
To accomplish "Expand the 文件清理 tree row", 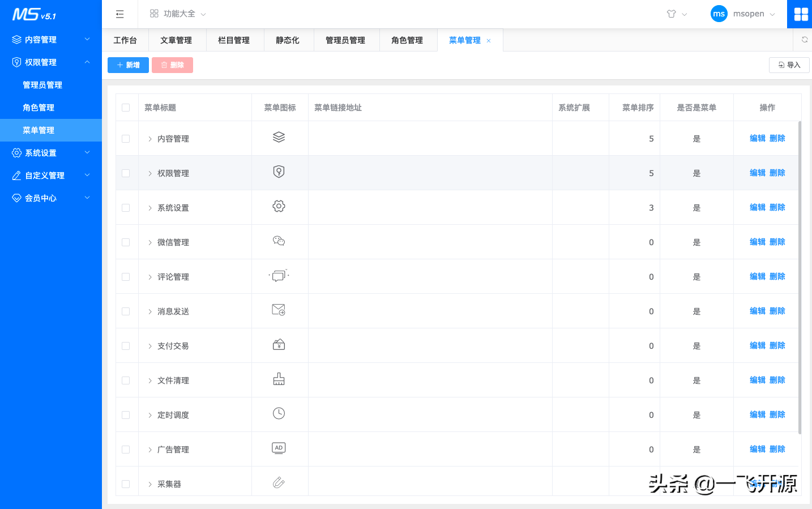I will pos(149,380).
